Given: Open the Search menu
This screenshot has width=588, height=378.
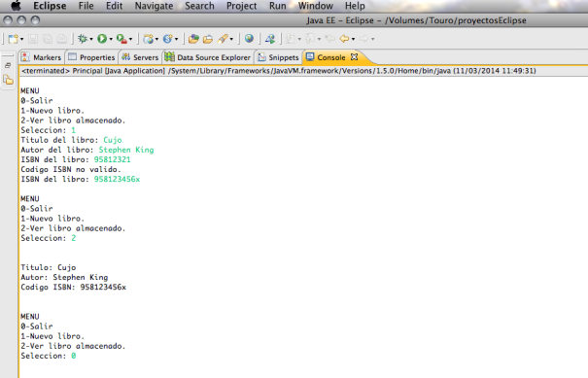Looking at the screenshot, I should pos(199,6).
